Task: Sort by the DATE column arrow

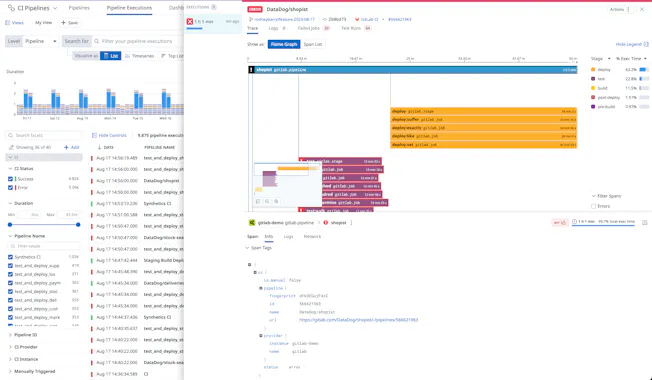Action: [99, 147]
